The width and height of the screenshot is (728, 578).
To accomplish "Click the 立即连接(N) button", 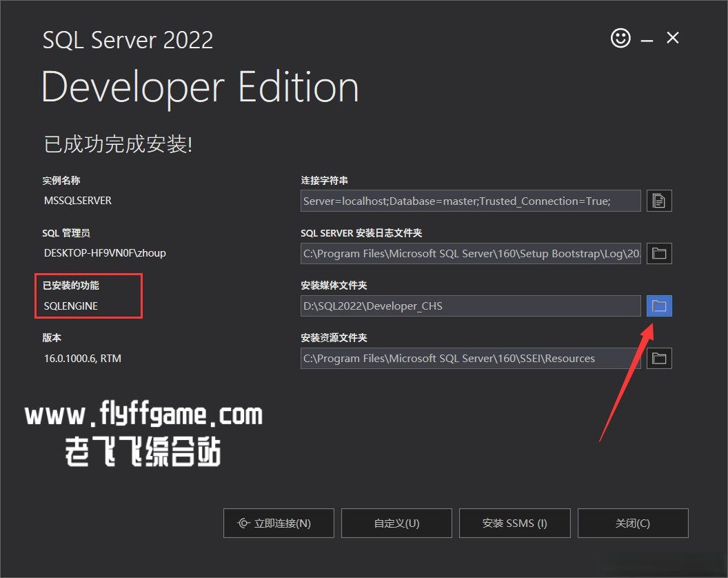I will (x=279, y=524).
